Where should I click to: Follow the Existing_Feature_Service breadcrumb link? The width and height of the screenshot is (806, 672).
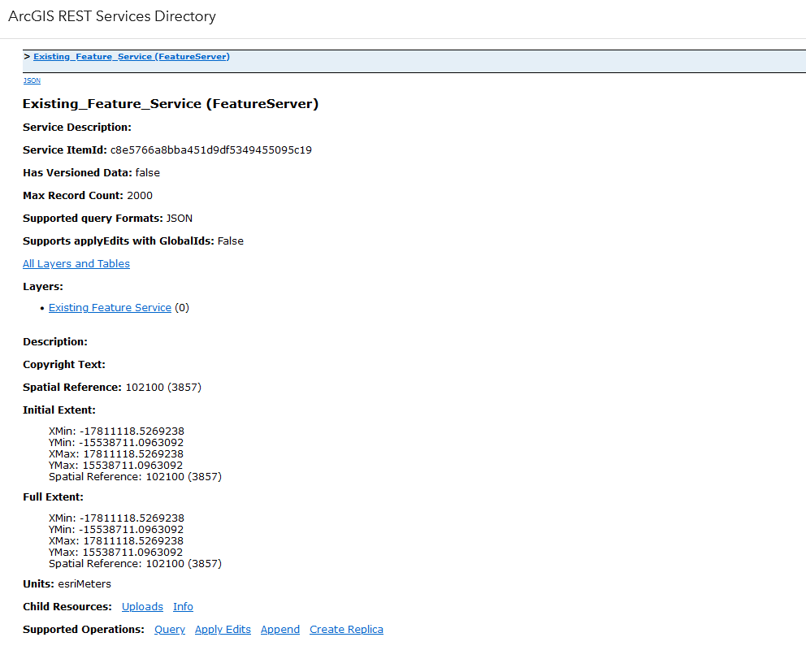point(130,56)
